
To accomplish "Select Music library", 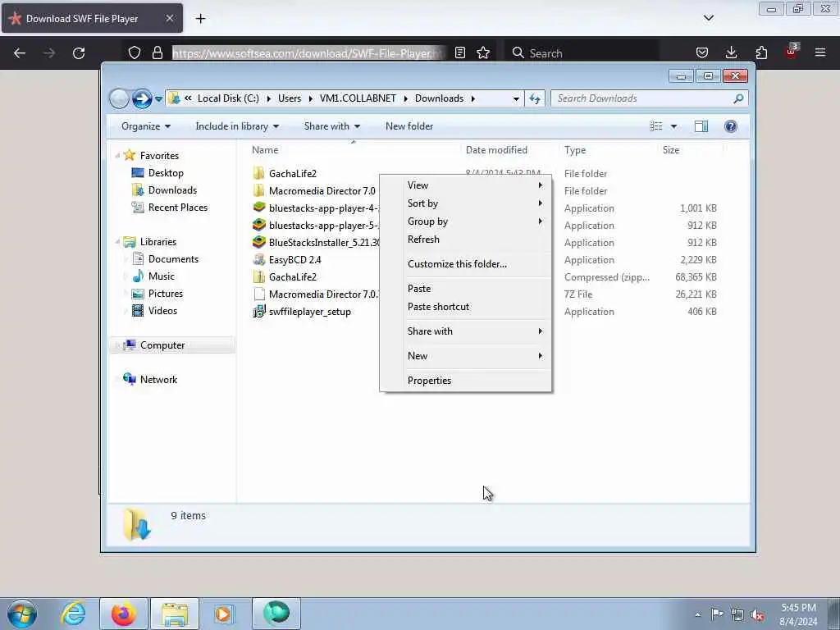I will pos(161,276).
